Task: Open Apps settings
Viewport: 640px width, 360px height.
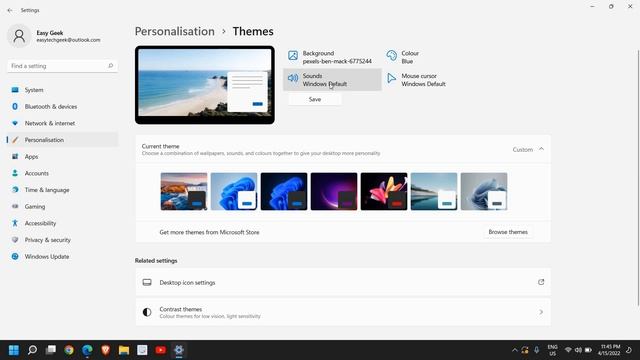Action: click(62, 157)
